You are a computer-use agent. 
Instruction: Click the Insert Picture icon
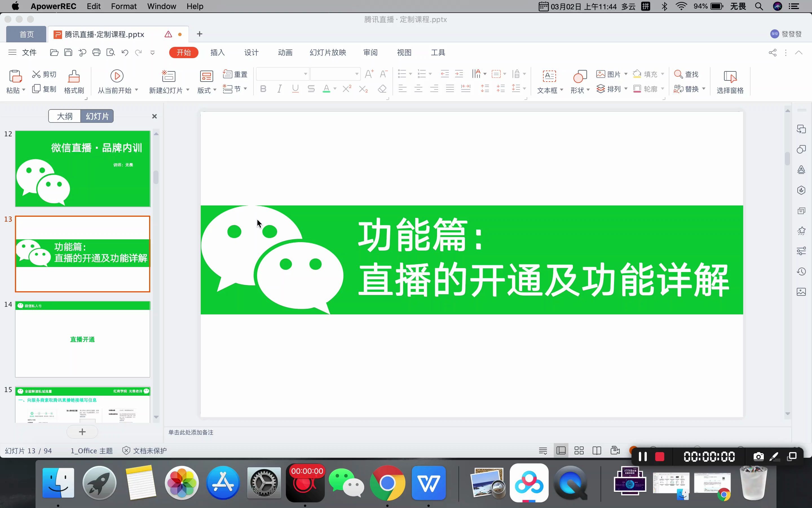click(x=601, y=74)
